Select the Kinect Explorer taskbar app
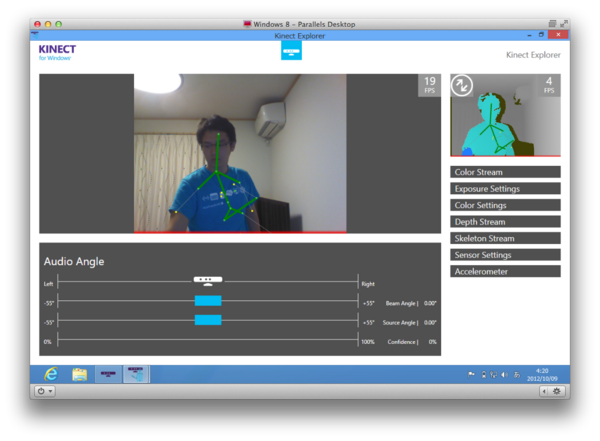Image resolution: width=600 pixels, height=441 pixels. [136, 374]
